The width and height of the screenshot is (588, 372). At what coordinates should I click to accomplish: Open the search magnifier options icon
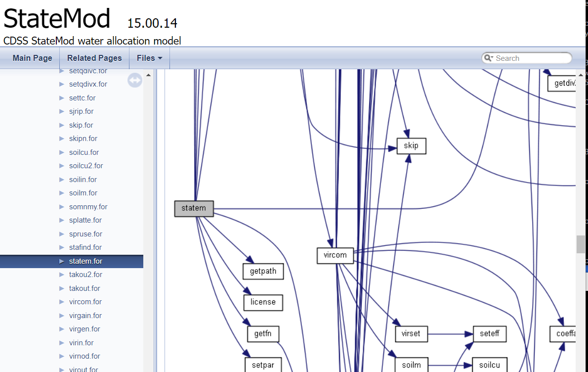click(489, 58)
